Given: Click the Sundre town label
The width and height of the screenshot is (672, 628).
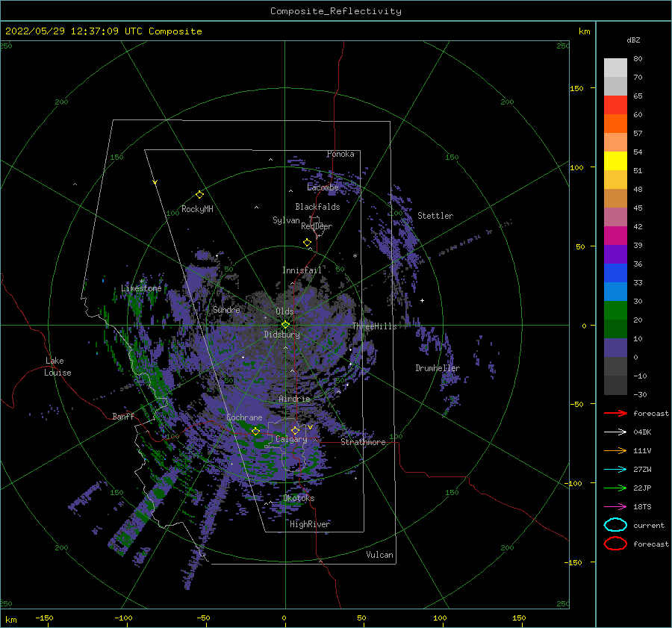Looking at the screenshot, I should 226,309.
